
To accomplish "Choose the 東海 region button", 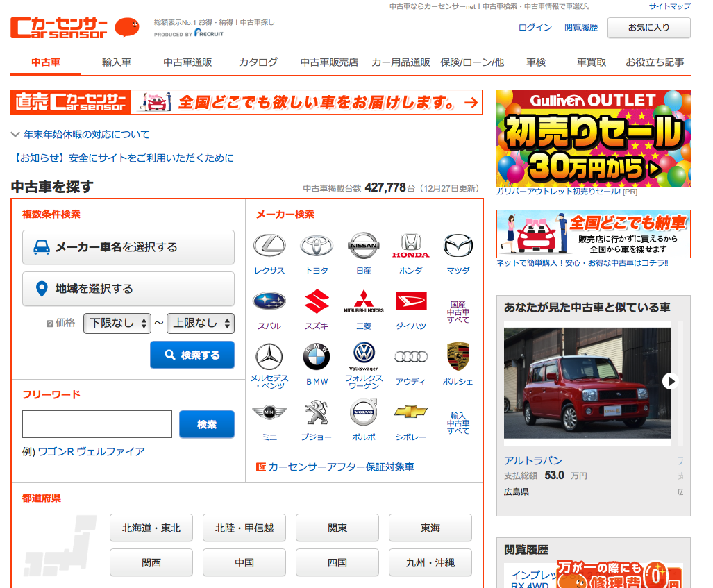I will point(430,528).
